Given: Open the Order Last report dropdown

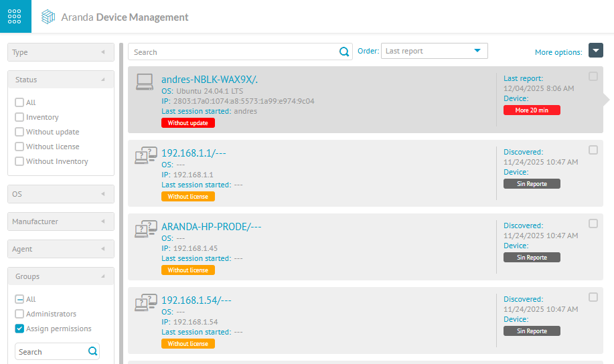Looking at the screenshot, I should [434, 51].
